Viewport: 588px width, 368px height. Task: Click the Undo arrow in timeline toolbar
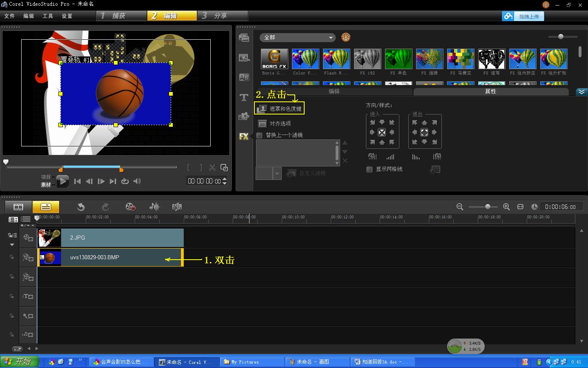81,207
